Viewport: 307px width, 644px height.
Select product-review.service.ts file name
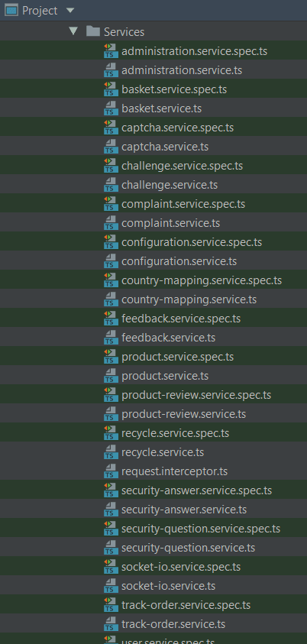183,414
